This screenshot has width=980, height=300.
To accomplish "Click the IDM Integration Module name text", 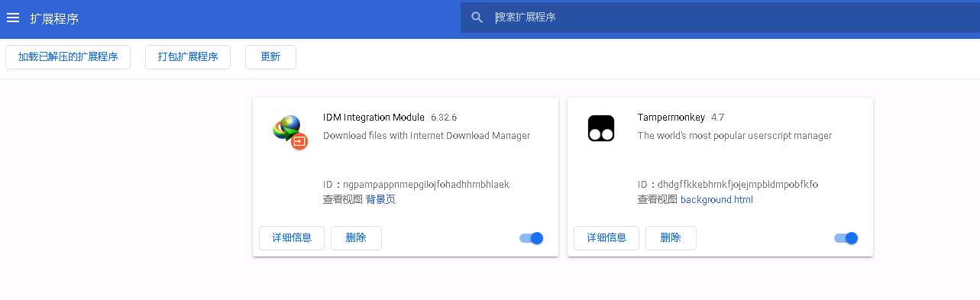I will pyautogui.click(x=374, y=118).
